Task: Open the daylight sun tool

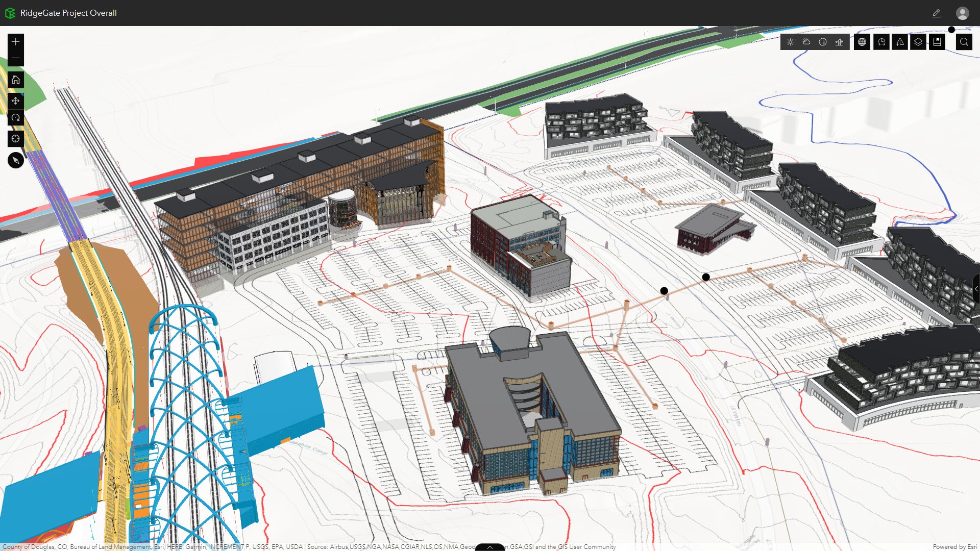Action: 790,42
